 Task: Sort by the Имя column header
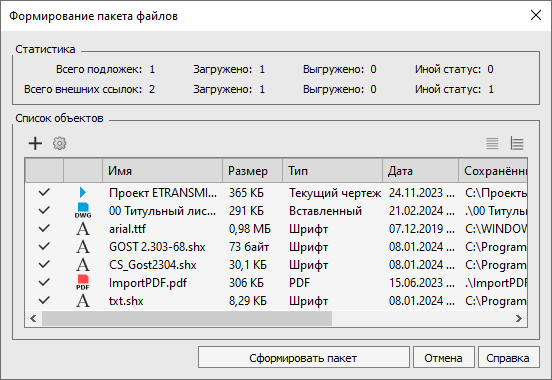click(162, 171)
